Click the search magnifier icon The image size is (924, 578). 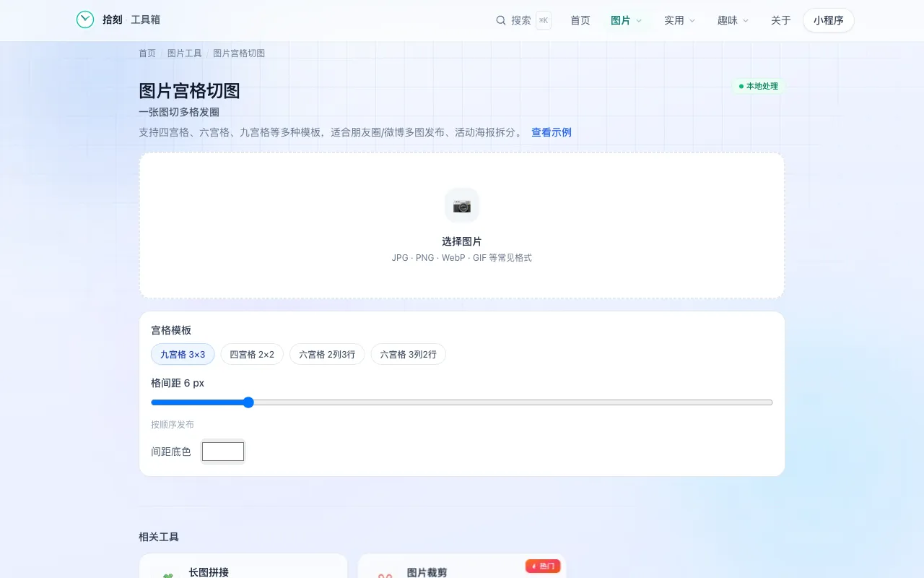(501, 20)
